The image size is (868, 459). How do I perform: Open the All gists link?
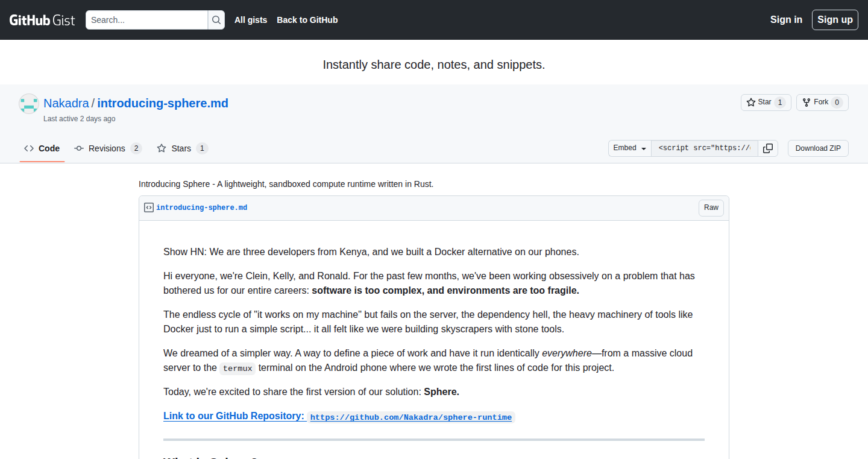[251, 20]
